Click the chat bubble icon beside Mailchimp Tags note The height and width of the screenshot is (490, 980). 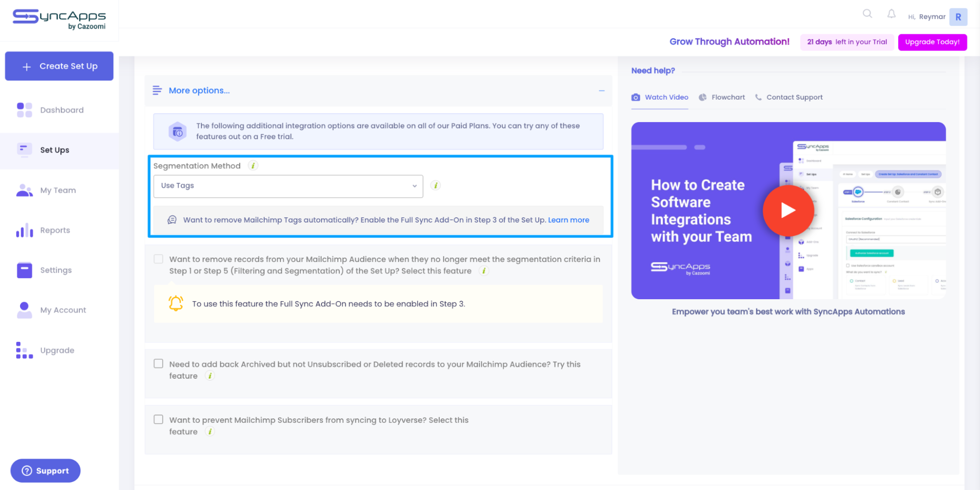pyautogui.click(x=172, y=220)
